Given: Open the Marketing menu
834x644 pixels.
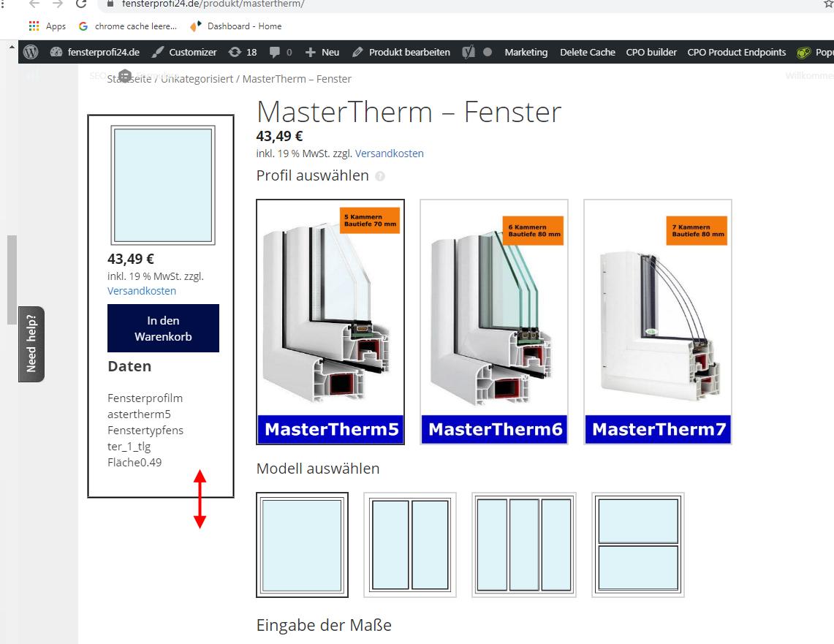Looking at the screenshot, I should click(526, 52).
